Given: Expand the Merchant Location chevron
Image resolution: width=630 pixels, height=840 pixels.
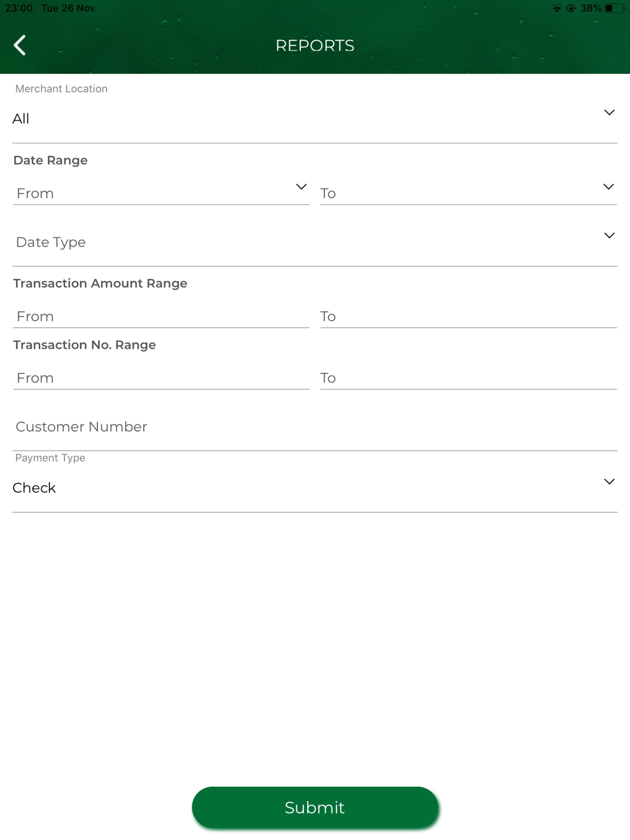Looking at the screenshot, I should click(609, 113).
